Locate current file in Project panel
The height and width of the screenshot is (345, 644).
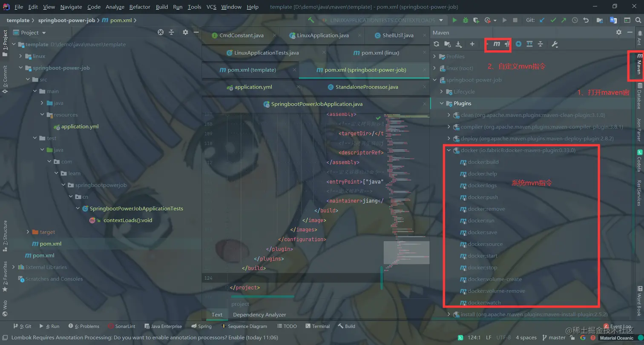[161, 32]
